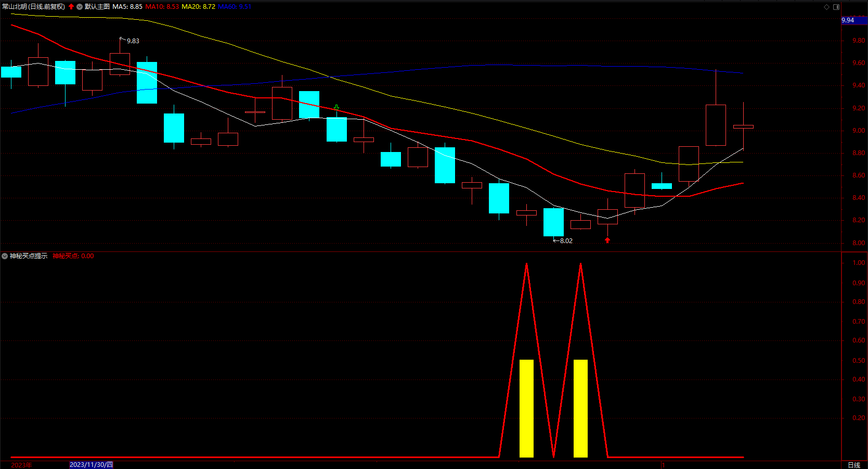Click the 9.00 price axis label
This screenshot has width=868, height=469.
point(859,131)
